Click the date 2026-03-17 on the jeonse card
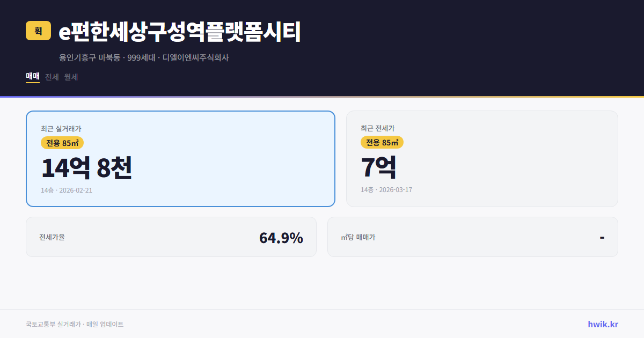The width and height of the screenshot is (644, 338). pyautogui.click(x=397, y=189)
